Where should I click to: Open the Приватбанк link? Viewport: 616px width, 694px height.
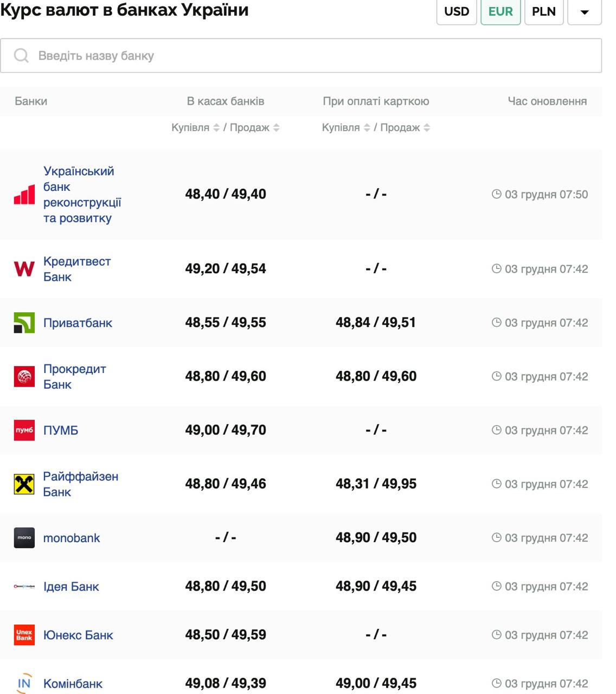78,323
